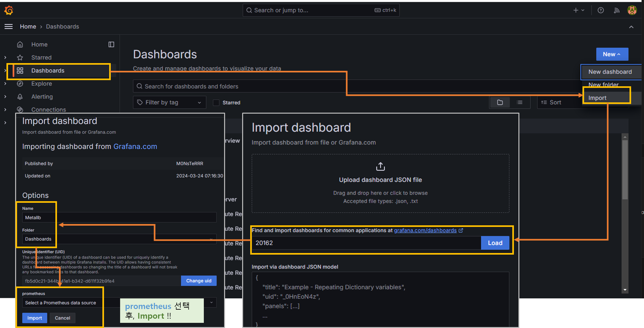This screenshot has width=644, height=328.
Task: Click scrollbar down arrow
Action: (625, 290)
